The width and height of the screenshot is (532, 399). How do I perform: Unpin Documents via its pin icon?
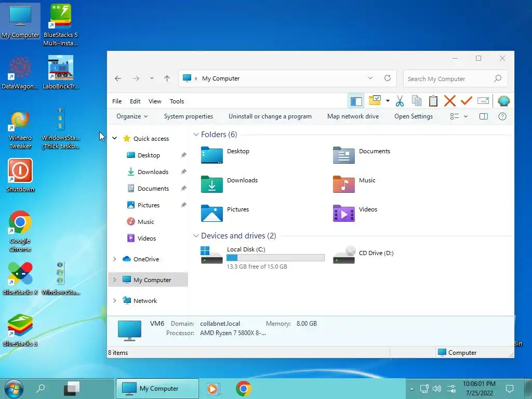[x=183, y=188]
